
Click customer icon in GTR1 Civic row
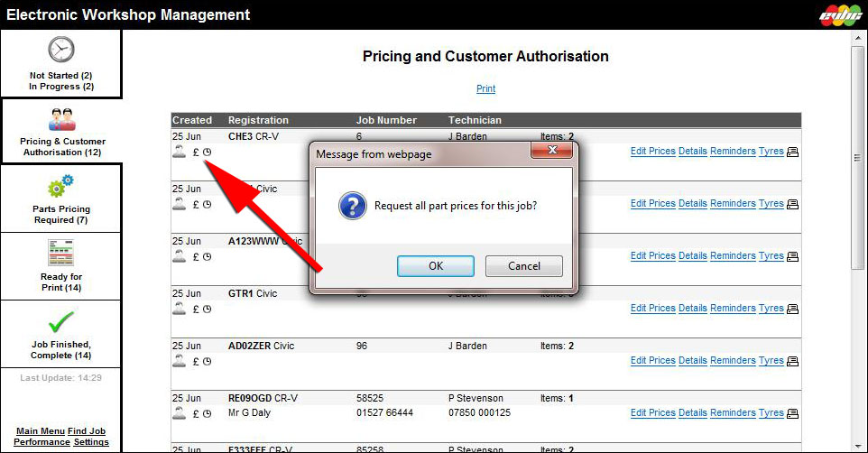(x=179, y=309)
